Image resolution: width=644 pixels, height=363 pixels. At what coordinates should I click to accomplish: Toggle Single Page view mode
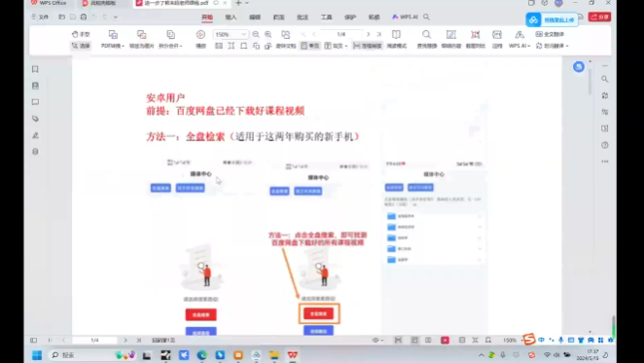tap(310, 46)
